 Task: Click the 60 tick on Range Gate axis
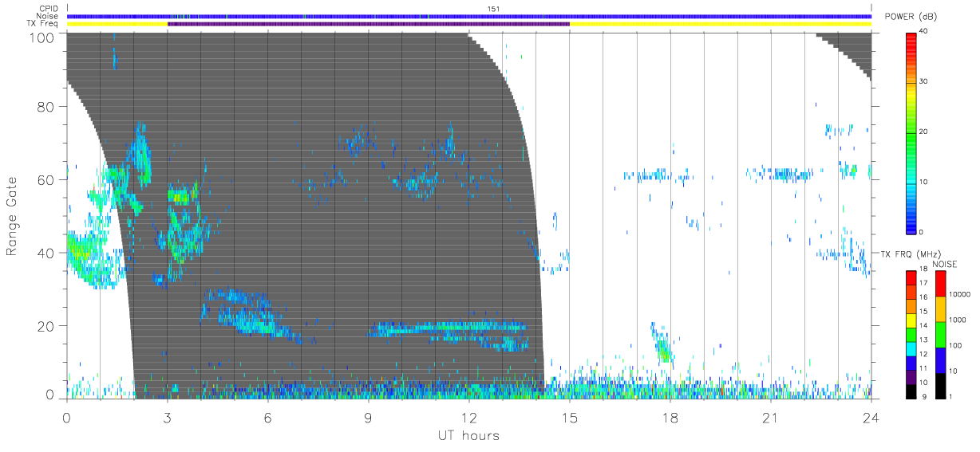[x=44, y=180]
